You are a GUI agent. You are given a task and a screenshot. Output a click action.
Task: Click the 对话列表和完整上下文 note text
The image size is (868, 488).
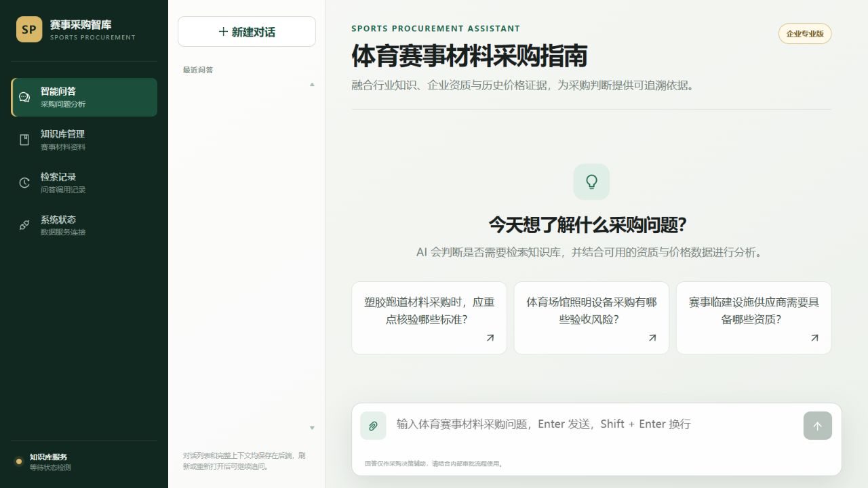[x=244, y=461]
